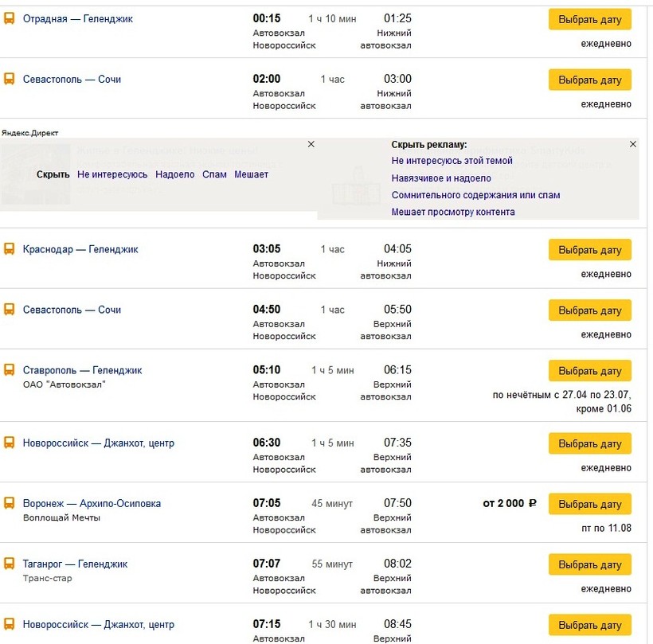This screenshot has height=644, width=653.
Task: Close the left ad with X
Action: click(x=311, y=144)
